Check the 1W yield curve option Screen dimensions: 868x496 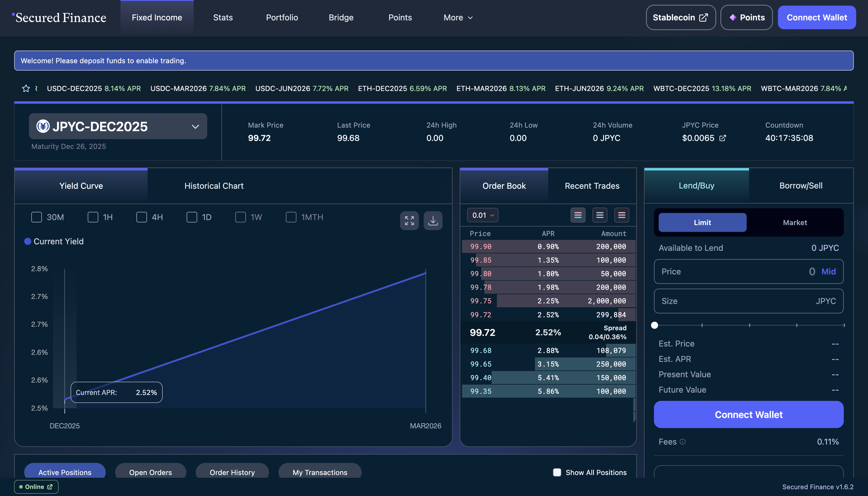(x=240, y=217)
